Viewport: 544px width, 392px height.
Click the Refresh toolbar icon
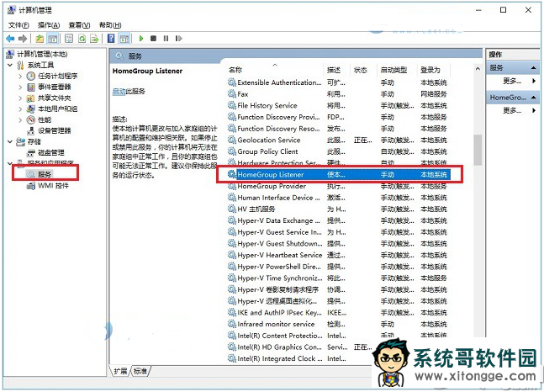[x=82, y=39]
